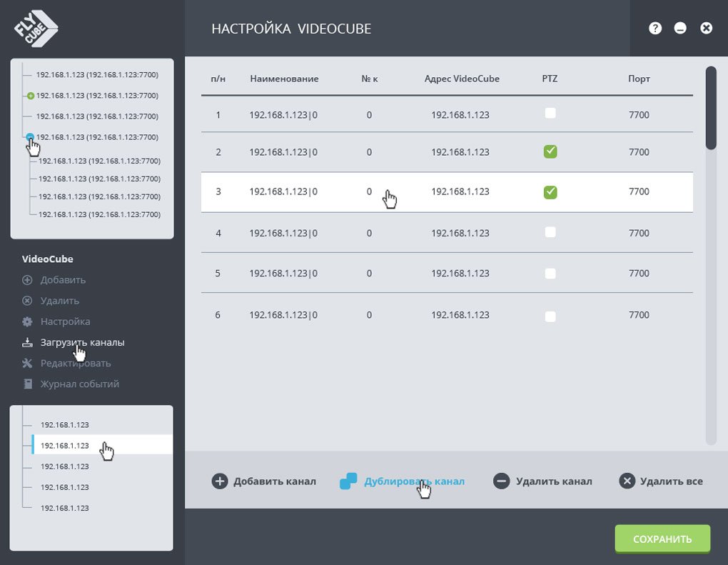
Task: Click the plus icon of Добавить канал
Action: point(220,481)
